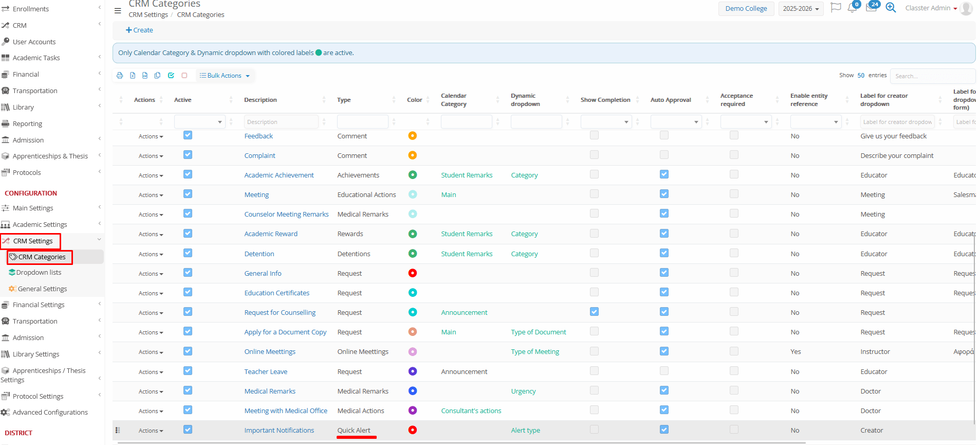Enable Show Completion for Meeting row
The height and width of the screenshot is (445, 980).
point(594,194)
